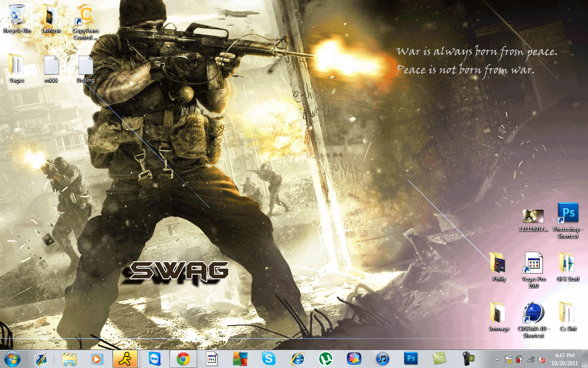
Task: Open the Gs Shit folder
Action: coord(568,316)
